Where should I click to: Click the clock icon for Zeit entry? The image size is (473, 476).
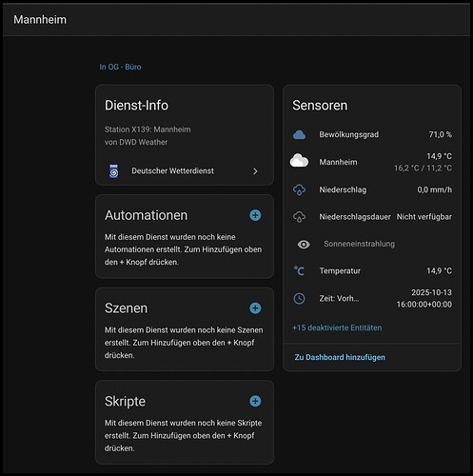pos(299,298)
